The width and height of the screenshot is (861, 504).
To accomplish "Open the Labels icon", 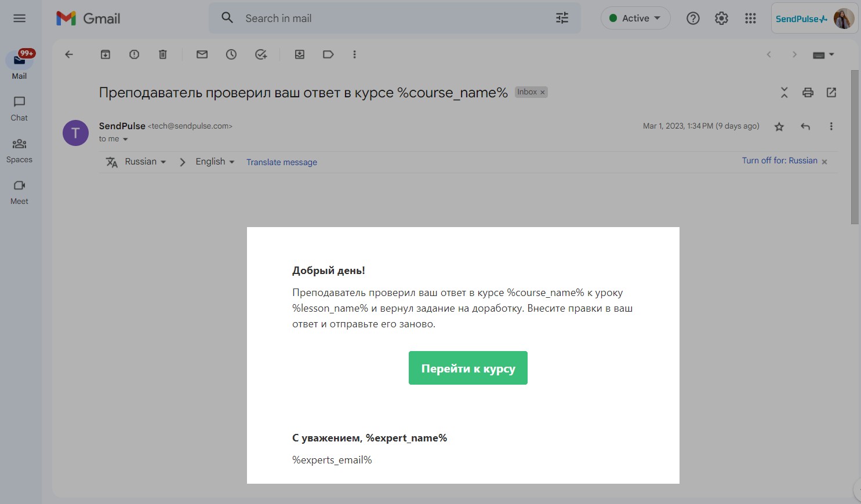I will [328, 54].
